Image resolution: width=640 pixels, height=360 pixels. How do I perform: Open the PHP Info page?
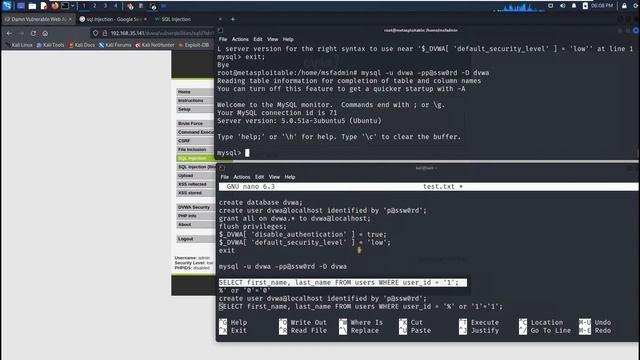[195, 216]
